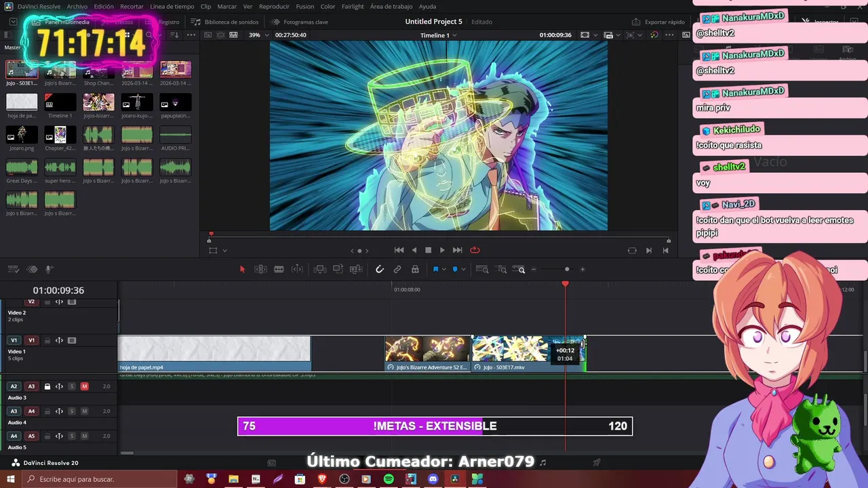This screenshot has height=488, width=868.
Task: Unlock the Audio 3 track padlock
Action: click(x=47, y=386)
